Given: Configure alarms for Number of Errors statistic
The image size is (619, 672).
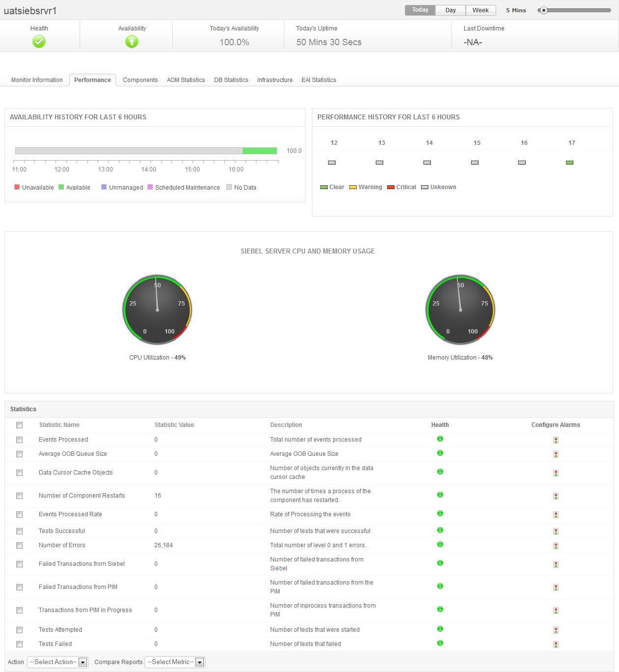Looking at the screenshot, I should (x=556, y=545).
